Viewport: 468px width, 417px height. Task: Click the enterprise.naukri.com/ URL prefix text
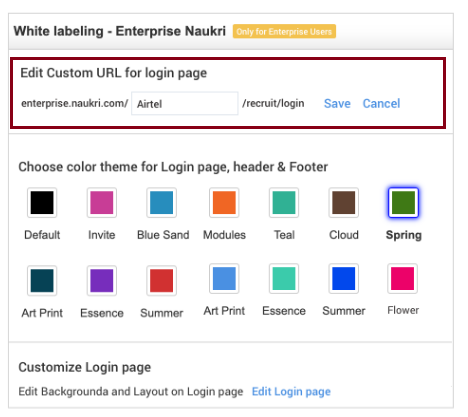pos(75,103)
